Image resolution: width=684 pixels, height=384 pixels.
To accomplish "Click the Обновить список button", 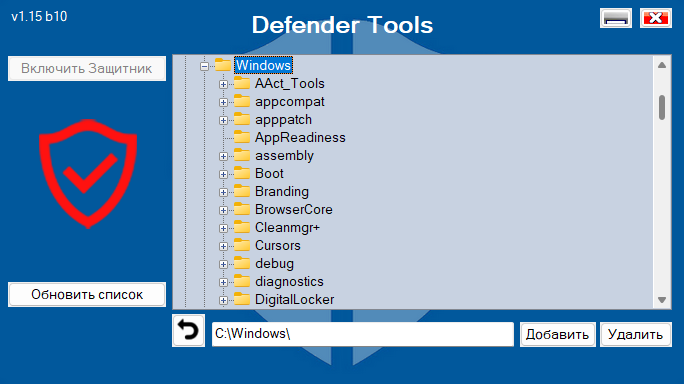I will [x=87, y=295].
